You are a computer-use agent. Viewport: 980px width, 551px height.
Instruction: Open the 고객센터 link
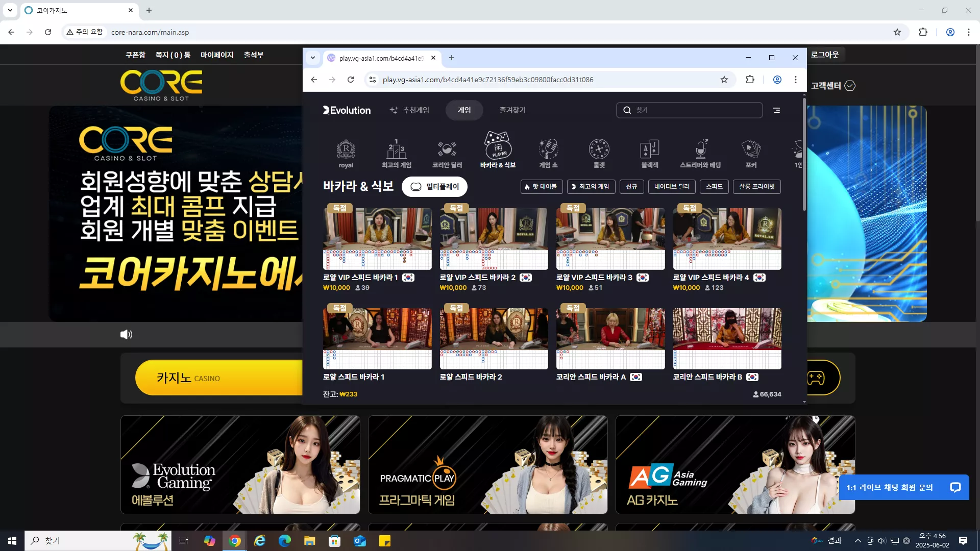(833, 86)
